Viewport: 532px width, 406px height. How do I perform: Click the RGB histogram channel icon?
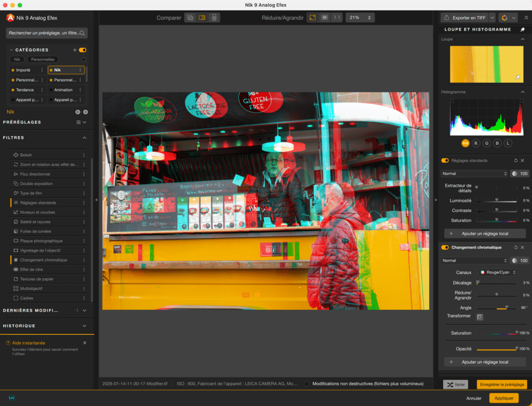coord(465,143)
